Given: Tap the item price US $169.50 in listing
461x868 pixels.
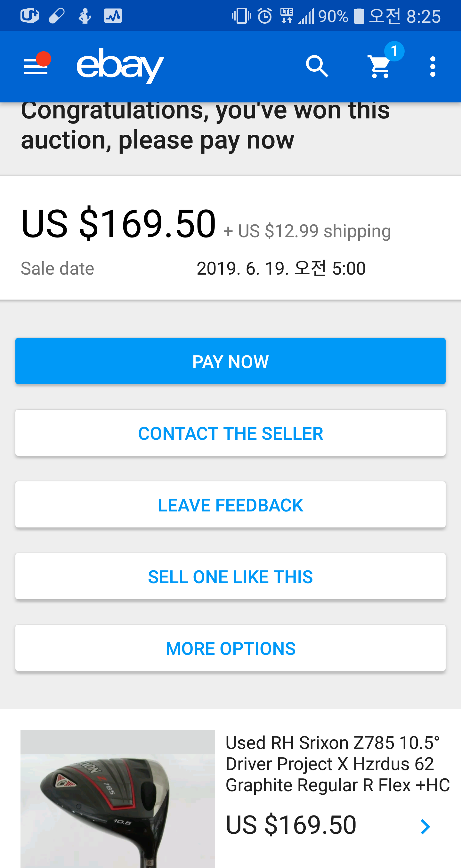Looking at the screenshot, I should (291, 825).
